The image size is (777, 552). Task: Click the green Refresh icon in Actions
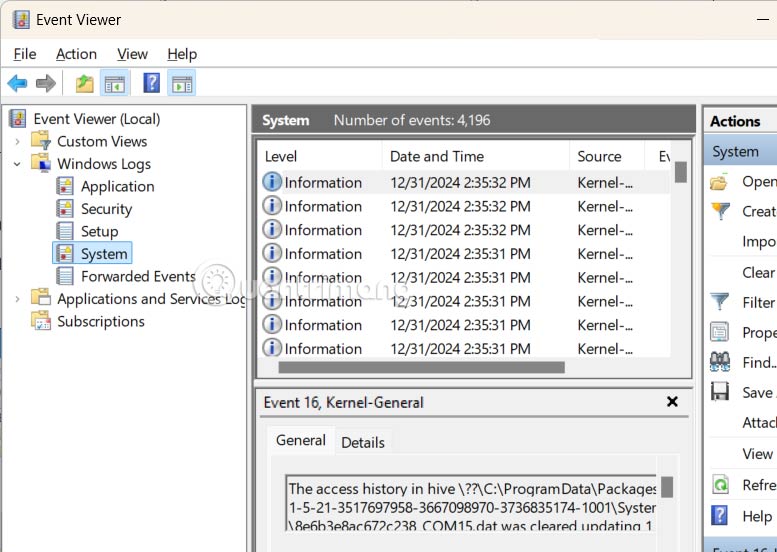coord(720,484)
